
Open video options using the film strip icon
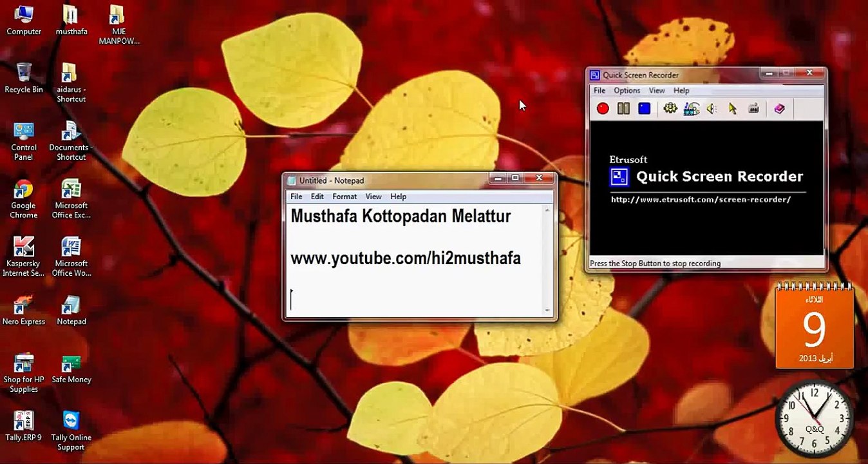692,109
